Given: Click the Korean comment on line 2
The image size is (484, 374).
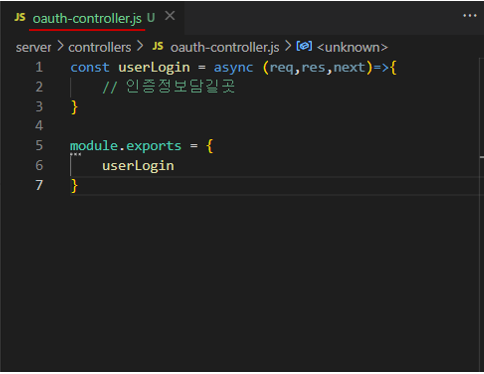Looking at the screenshot, I should pos(169,87).
